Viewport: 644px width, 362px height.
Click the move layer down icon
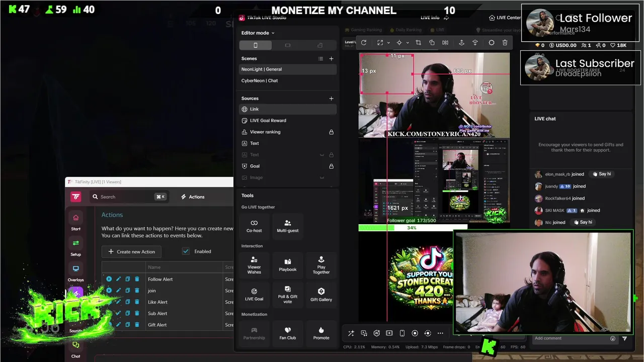pos(475,43)
